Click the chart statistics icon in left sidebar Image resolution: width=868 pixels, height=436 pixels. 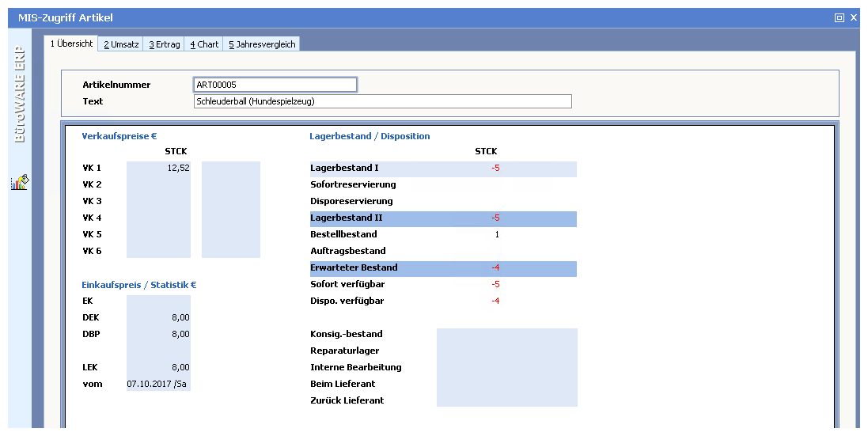tap(20, 182)
